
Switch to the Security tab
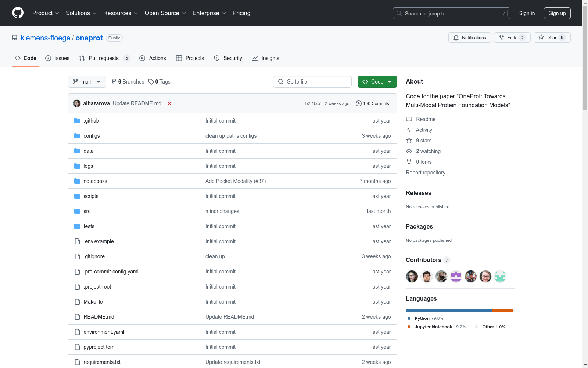coord(228,58)
